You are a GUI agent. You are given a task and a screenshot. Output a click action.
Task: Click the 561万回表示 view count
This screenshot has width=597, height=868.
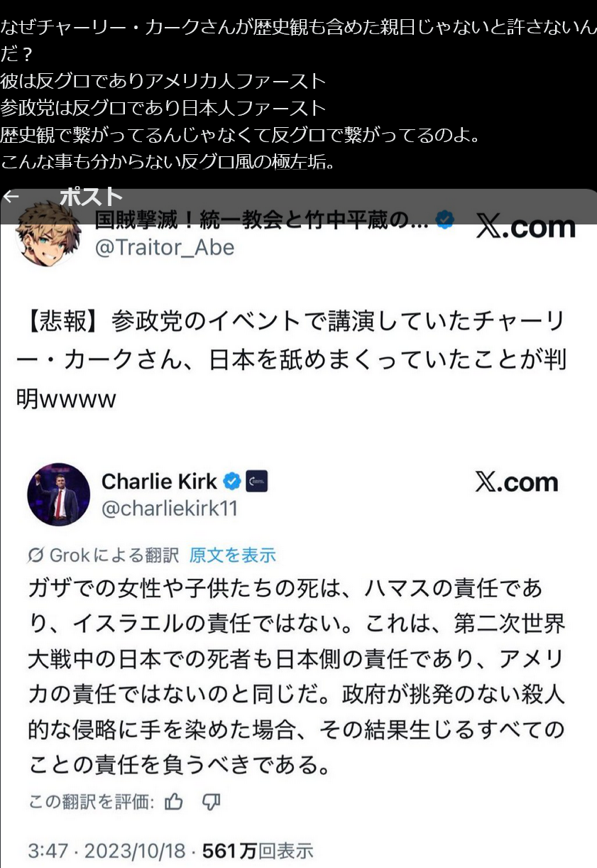pos(258,850)
